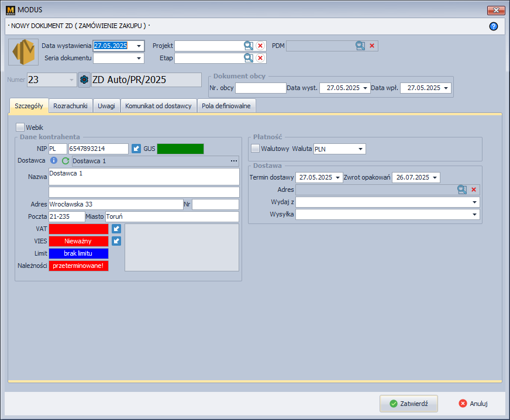Click the search icon in Projekt field
This screenshot has width=510, height=420.
[249, 46]
